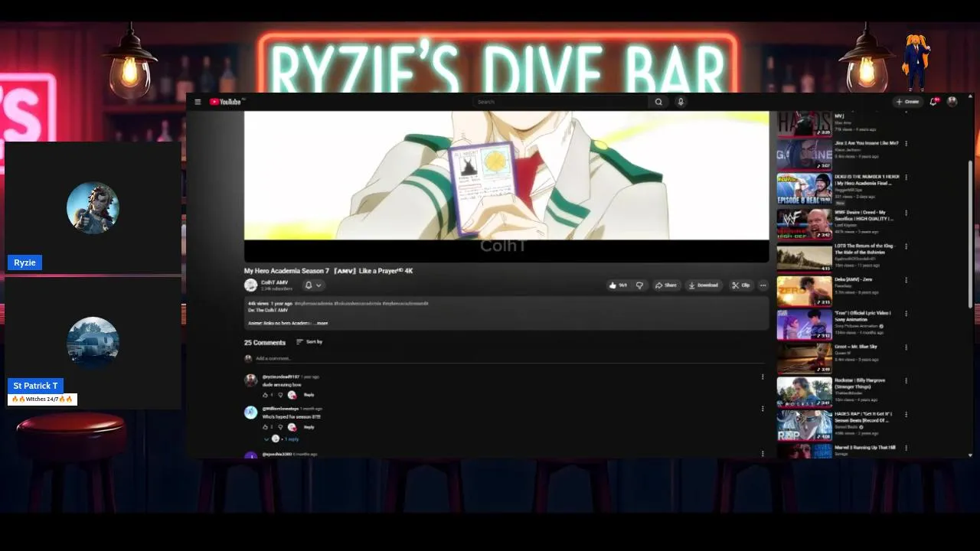Open the ColhT AMV channel avatar
The width and height of the screenshot is (980, 551).
[250, 285]
